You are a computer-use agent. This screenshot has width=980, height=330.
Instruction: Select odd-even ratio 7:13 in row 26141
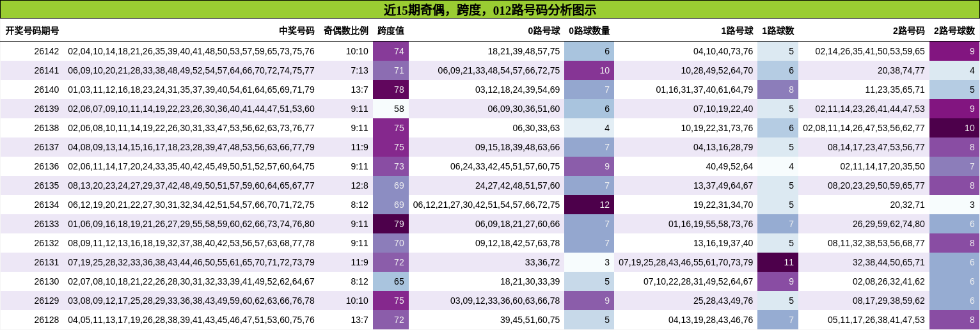point(360,70)
